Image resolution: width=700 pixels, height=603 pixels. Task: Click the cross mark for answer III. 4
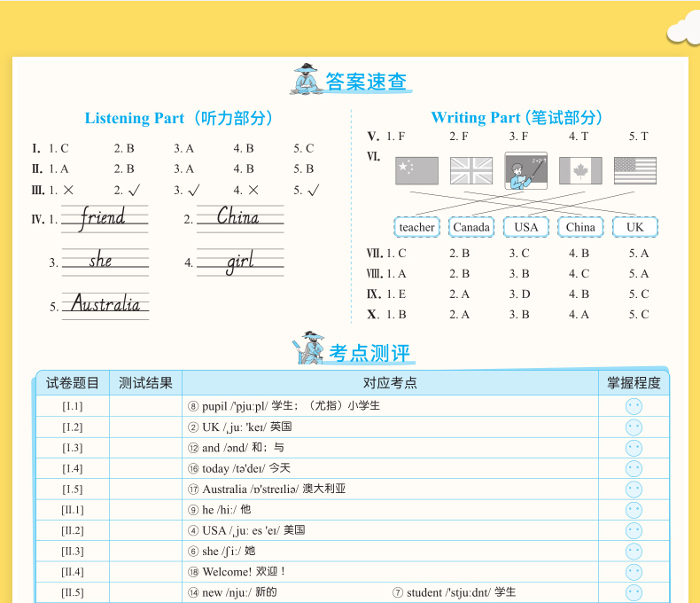(253, 191)
